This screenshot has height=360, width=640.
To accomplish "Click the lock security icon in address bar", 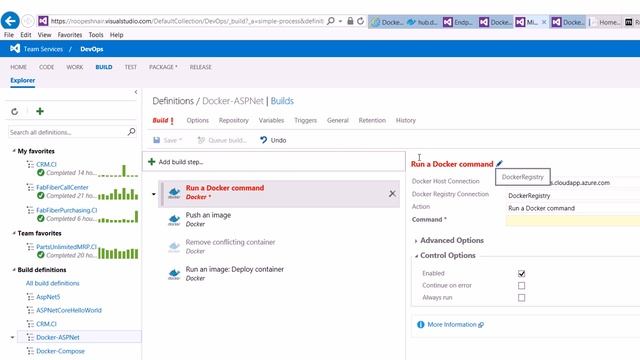I will [x=350, y=21].
